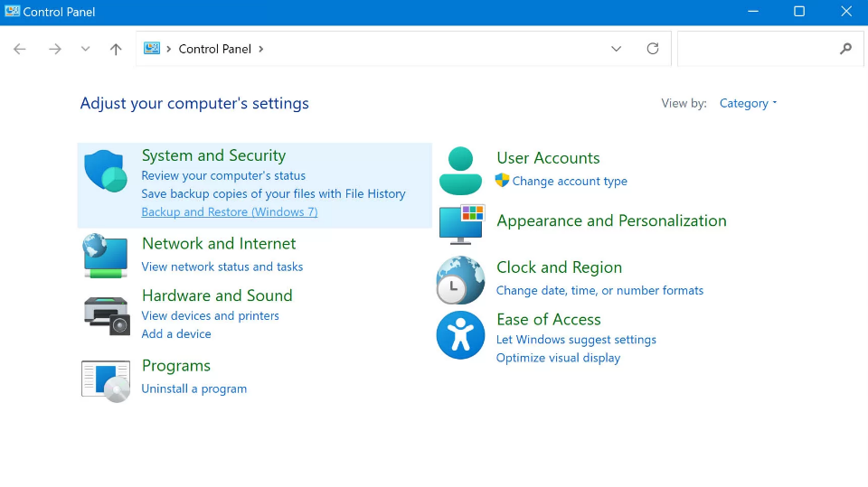Open Backup and Restore (Windows 7)

pos(230,212)
